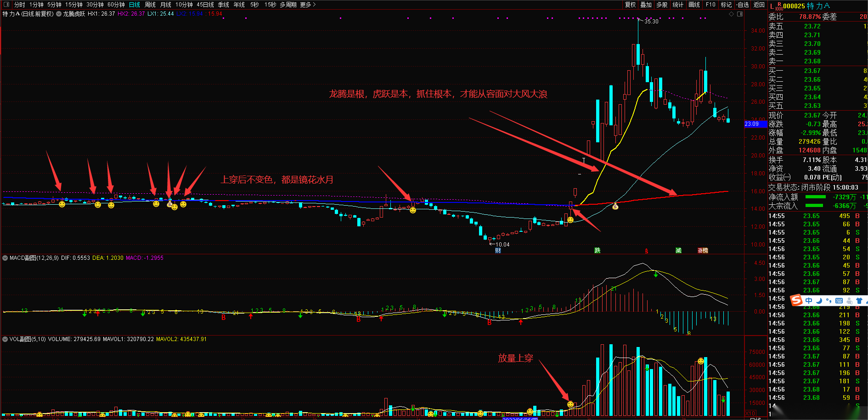Switch to 季线 quarterly chart
The height and width of the screenshot is (420, 868).
coord(224,5)
